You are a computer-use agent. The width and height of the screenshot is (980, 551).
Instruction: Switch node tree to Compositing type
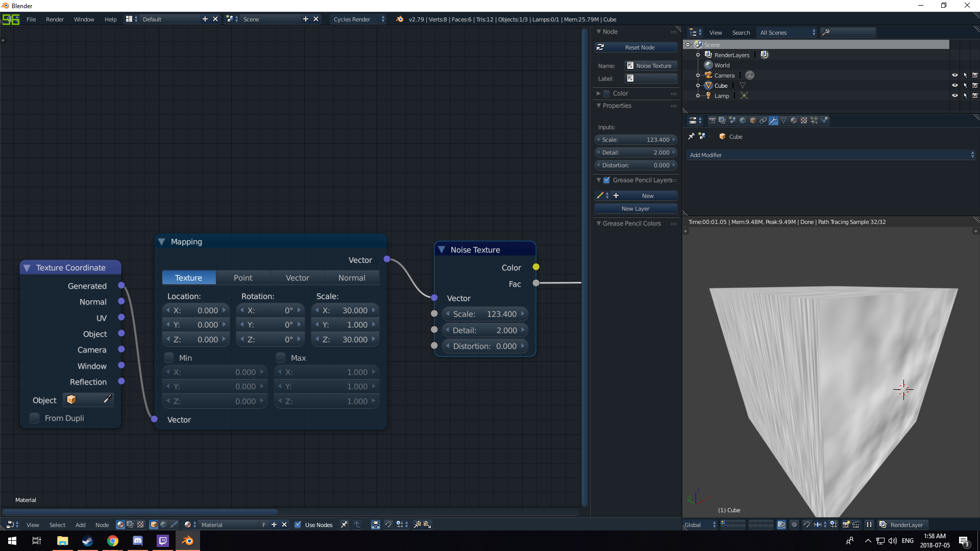130,524
